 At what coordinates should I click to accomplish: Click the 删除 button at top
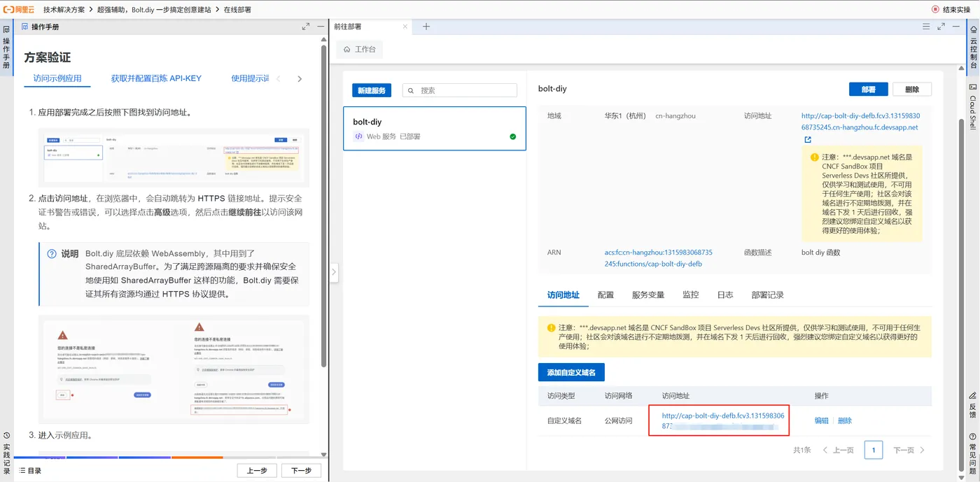912,90
